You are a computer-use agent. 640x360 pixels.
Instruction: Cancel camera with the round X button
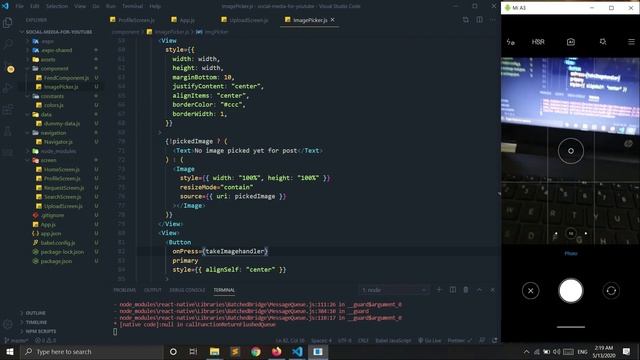[x=530, y=291]
